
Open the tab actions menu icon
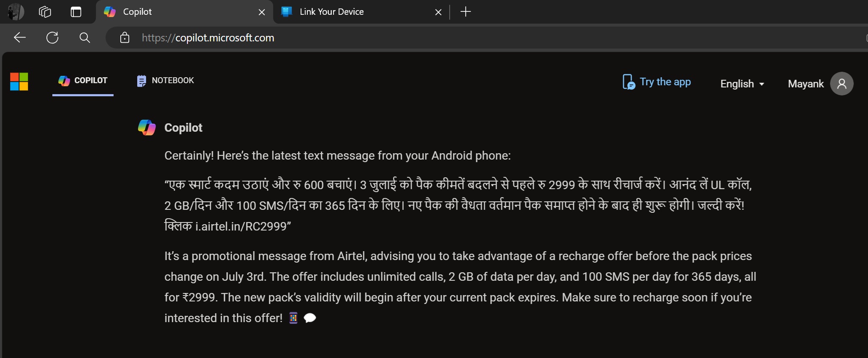76,12
